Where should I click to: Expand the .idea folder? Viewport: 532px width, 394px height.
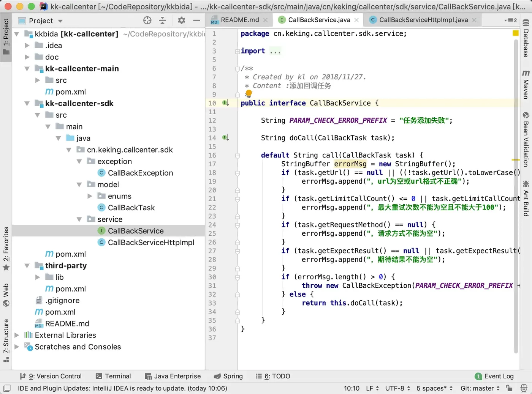pyautogui.click(x=27, y=46)
